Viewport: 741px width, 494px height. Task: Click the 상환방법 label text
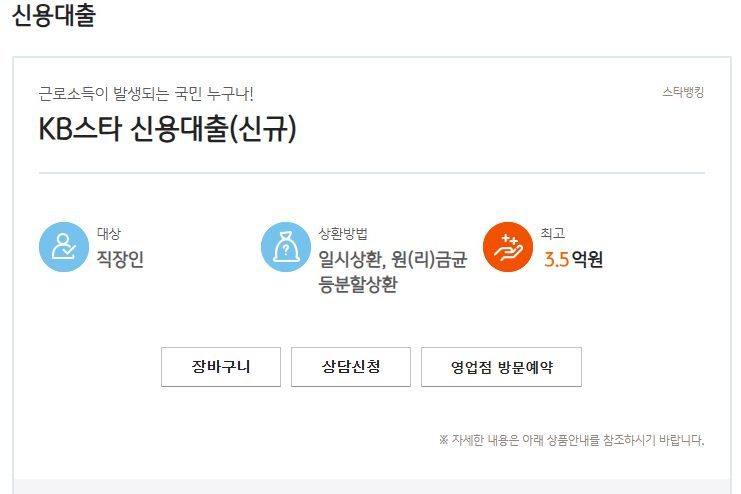coord(342,234)
